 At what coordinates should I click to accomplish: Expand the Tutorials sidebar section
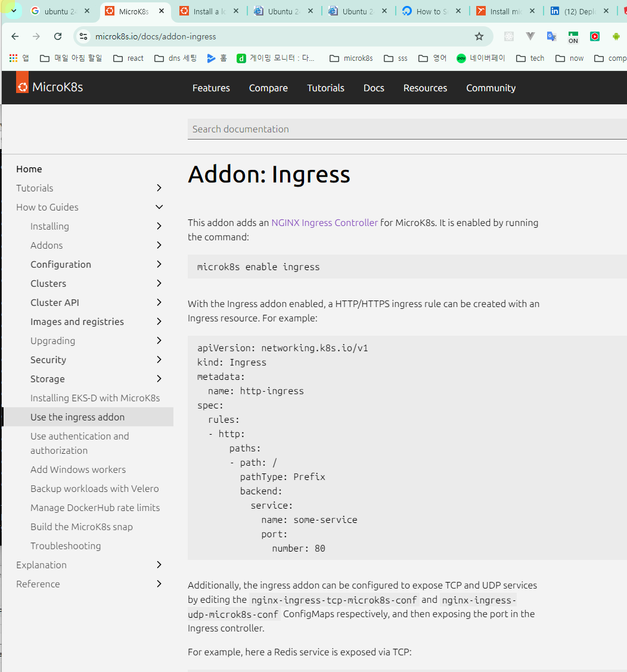[159, 188]
